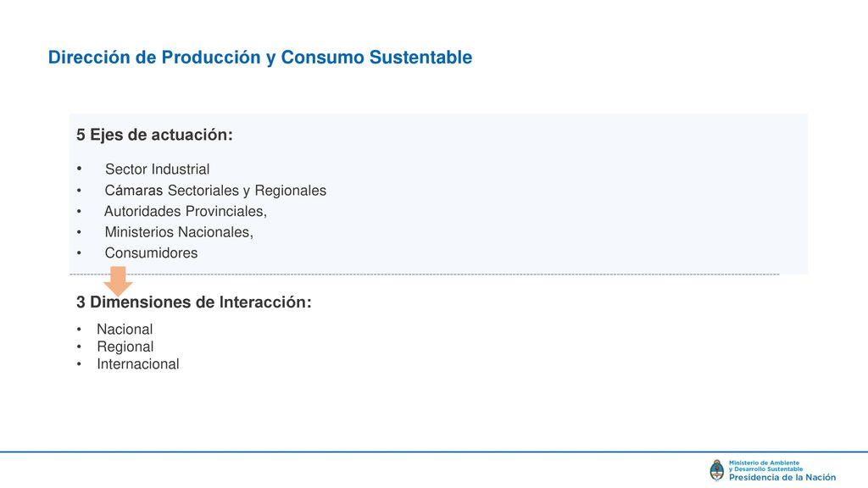This screenshot has height=488, width=868.
Task: Click the dashed divider line under 'Consumidores'
Action: (424, 274)
